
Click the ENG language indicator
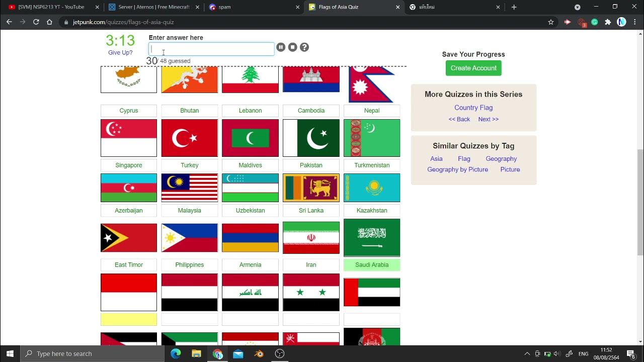584,353
